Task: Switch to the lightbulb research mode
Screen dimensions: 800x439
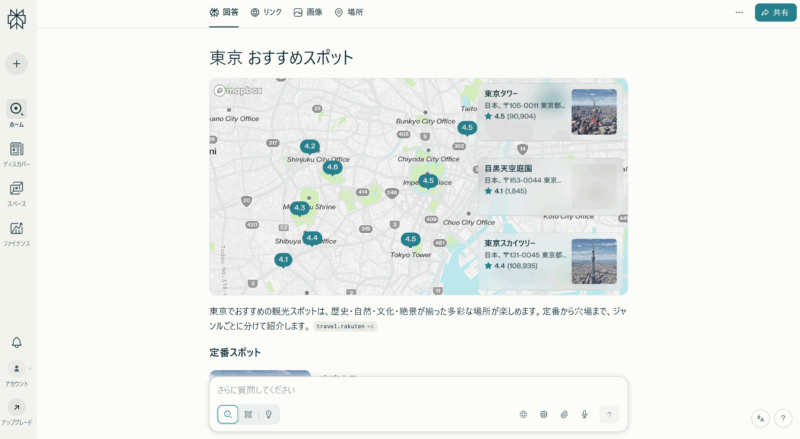Action: 268,414
